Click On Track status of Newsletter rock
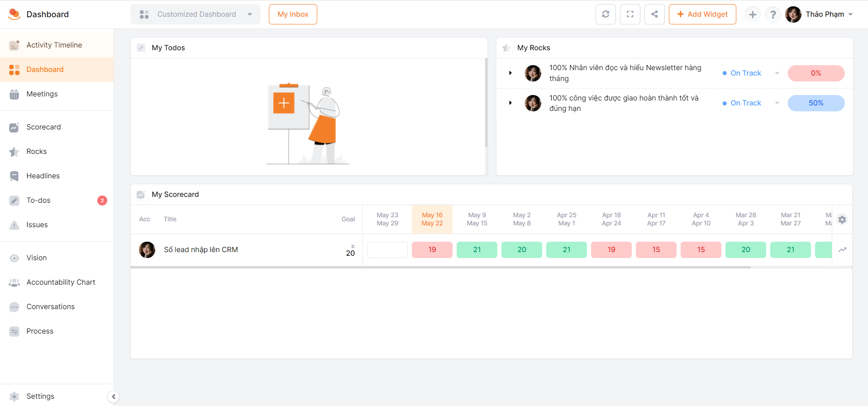 coord(746,73)
